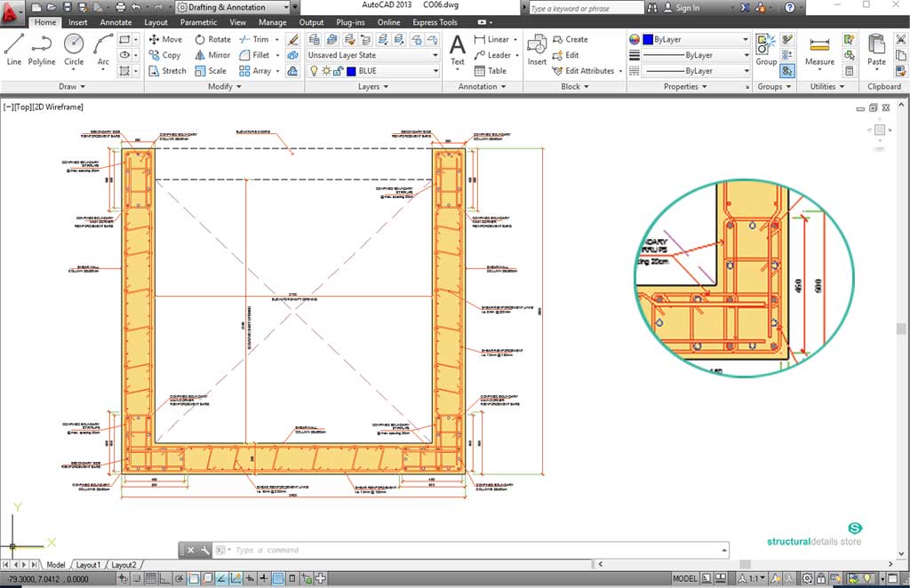Image resolution: width=910 pixels, height=588 pixels.
Task: Open the Layout1 tab
Action: click(x=88, y=565)
